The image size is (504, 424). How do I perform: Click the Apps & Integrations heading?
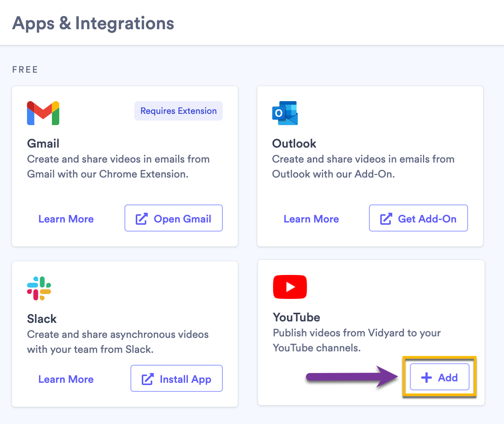(93, 23)
